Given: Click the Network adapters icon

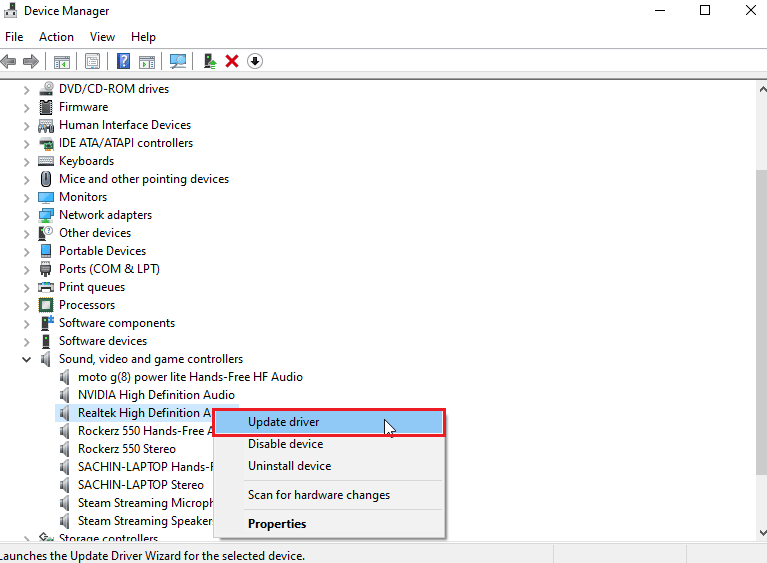Looking at the screenshot, I should (x=46, y=215).
